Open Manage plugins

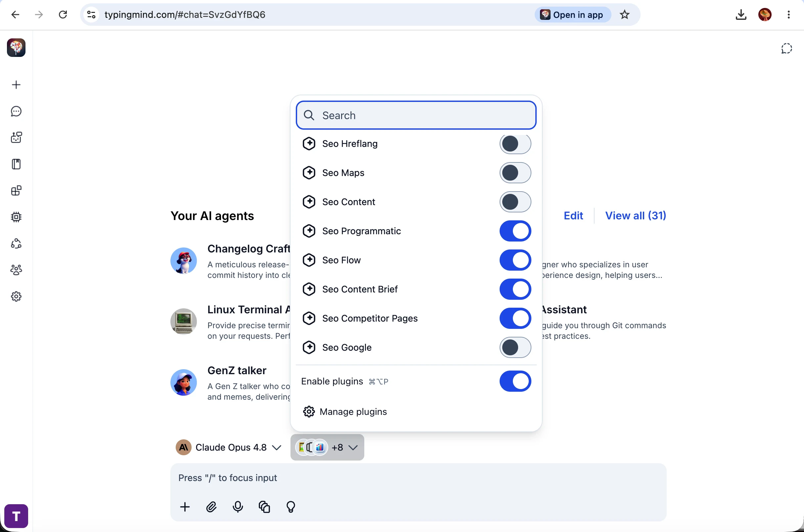[x=345, y=412]
